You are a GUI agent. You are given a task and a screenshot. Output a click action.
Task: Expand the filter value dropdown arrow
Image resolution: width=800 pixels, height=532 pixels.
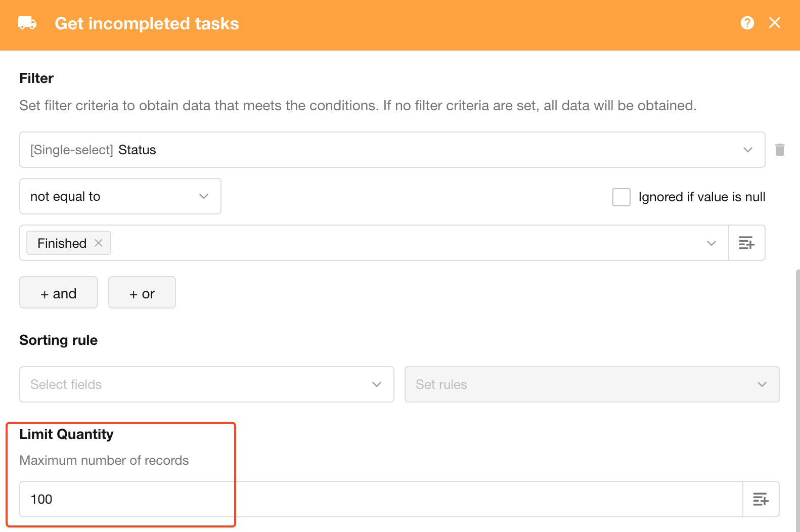pyautogui.click(x=711, y=243)
